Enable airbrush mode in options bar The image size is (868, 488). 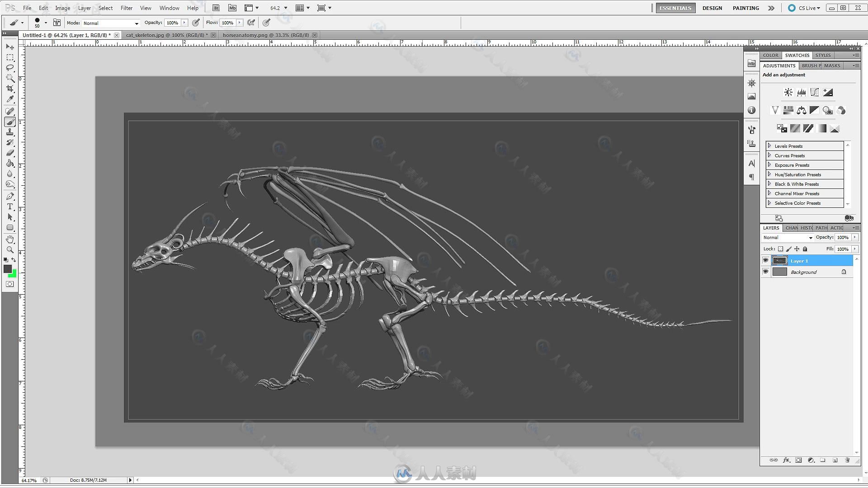tap(251, 23)
